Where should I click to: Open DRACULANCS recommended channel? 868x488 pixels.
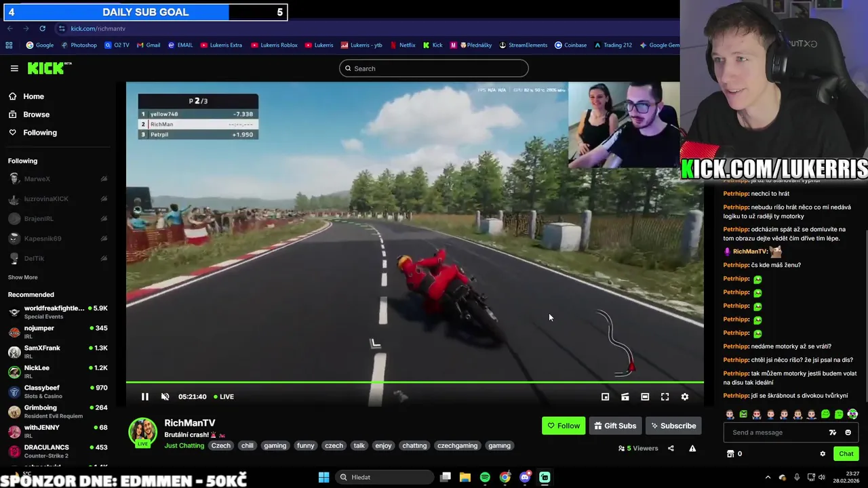(x=58, y=451)
